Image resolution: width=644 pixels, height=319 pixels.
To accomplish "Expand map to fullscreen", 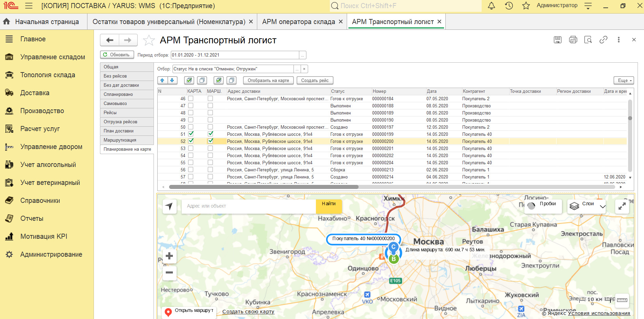I will (622, 206).
